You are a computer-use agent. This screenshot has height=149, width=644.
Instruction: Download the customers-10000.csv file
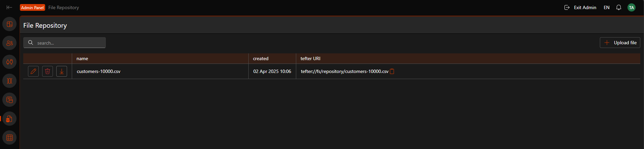(x=62, y=71)
